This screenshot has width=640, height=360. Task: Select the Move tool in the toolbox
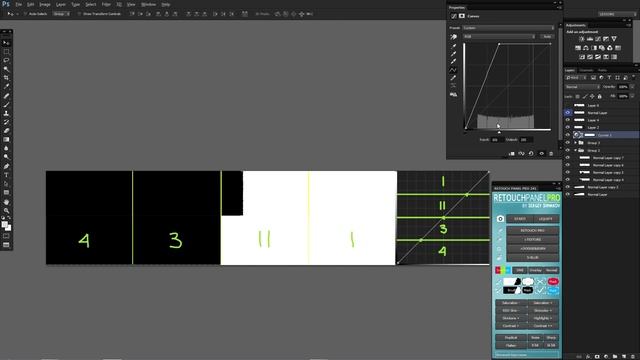coord(6,43)
